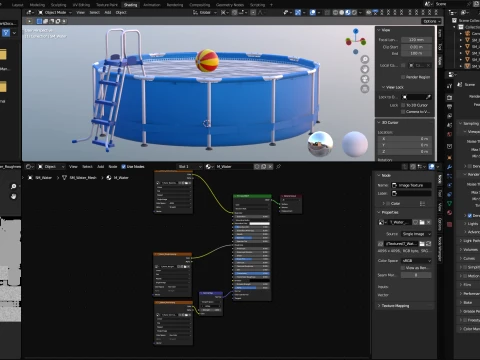The height and width of the screenshot is (360, 480).
Task: Switch to the Compositing workspace tab
Action: click(199, 5)
